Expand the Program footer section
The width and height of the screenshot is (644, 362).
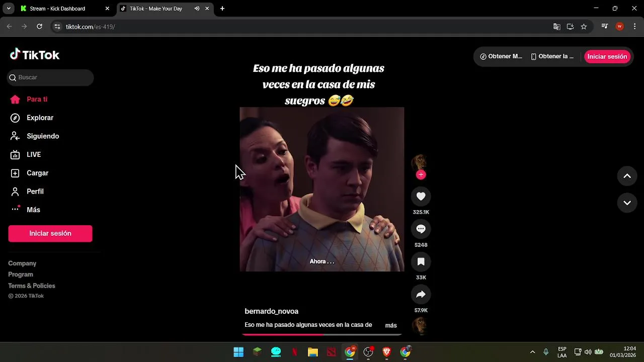pos(21,275)
